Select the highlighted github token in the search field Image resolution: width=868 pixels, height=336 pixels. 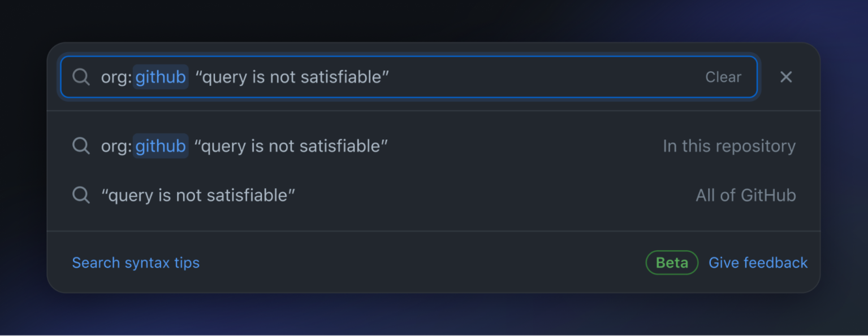161,77
